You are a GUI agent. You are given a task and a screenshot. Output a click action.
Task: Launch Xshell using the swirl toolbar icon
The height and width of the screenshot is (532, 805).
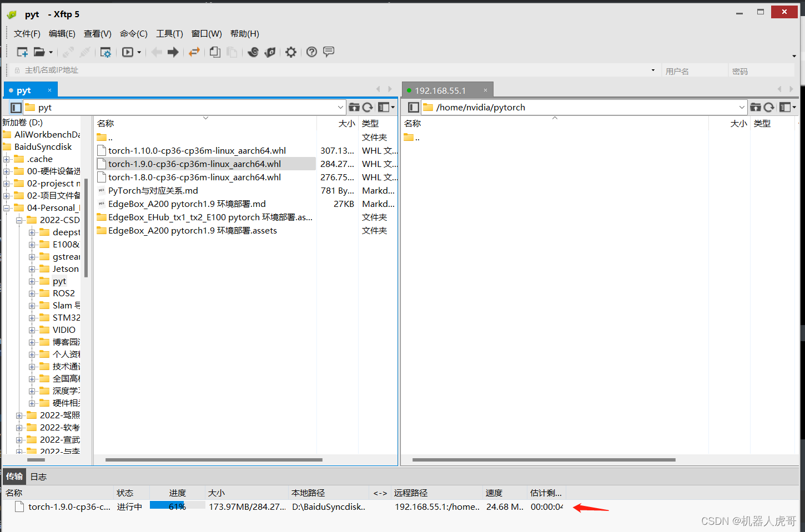(x=253, y=52)
